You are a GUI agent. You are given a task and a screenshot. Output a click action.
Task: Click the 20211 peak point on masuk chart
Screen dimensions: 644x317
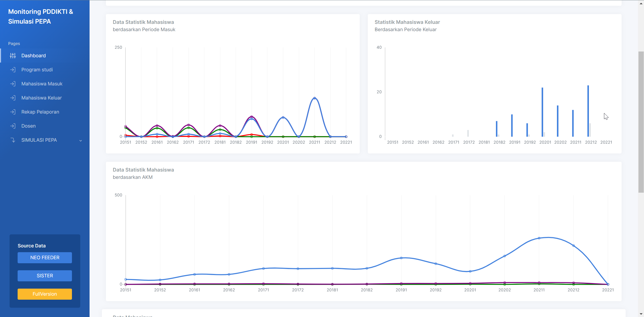click(x=314, y=98)
